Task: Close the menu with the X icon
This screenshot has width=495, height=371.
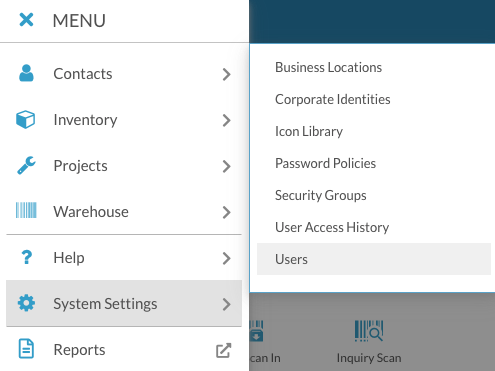Action: (x=26, y=20)
